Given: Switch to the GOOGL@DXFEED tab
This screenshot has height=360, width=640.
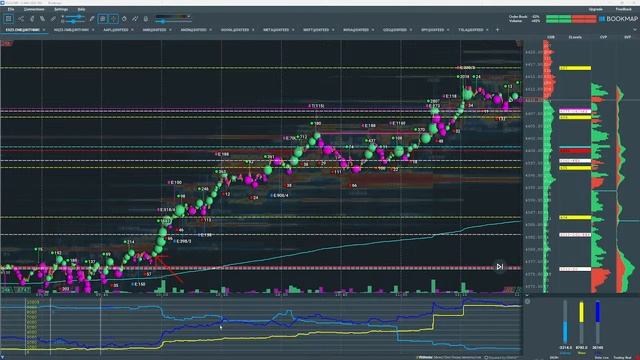Looking at the screenshot, I should click(235, 30).
